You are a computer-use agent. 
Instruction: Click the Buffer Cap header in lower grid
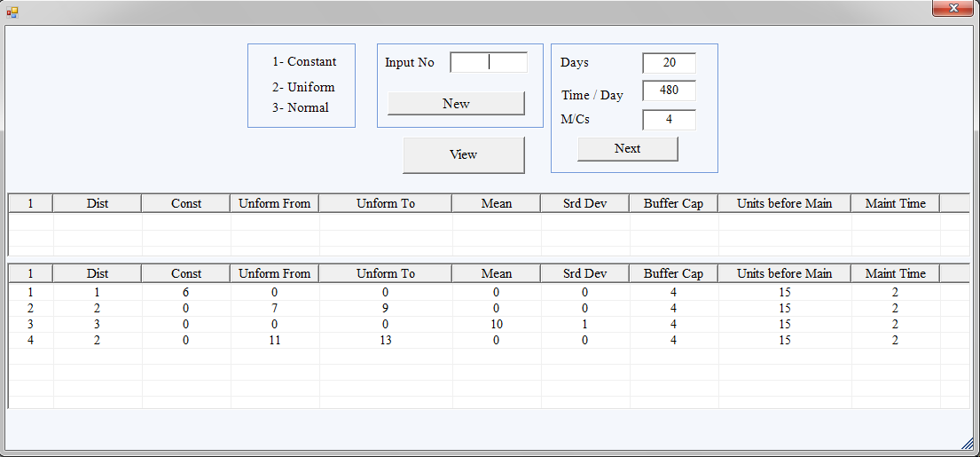tap(674, 273)
